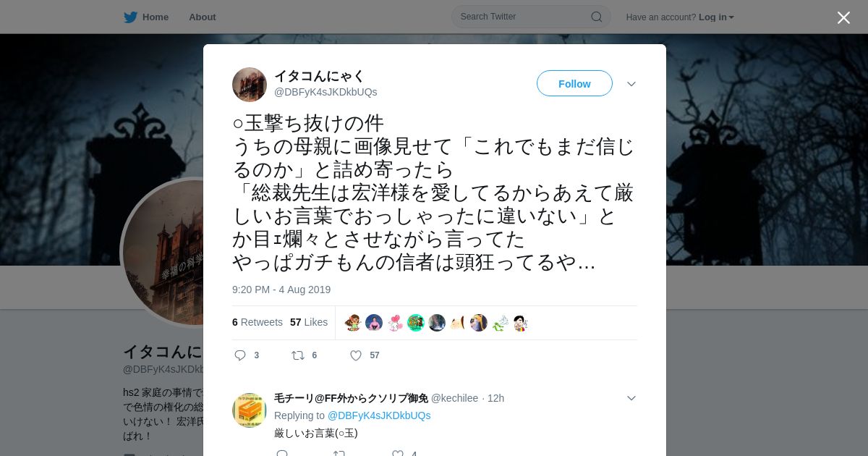Click the Twitter bird logo
The width and height of the screenshot is (868, 456).
pyautogui.click(x=130, y=17)
